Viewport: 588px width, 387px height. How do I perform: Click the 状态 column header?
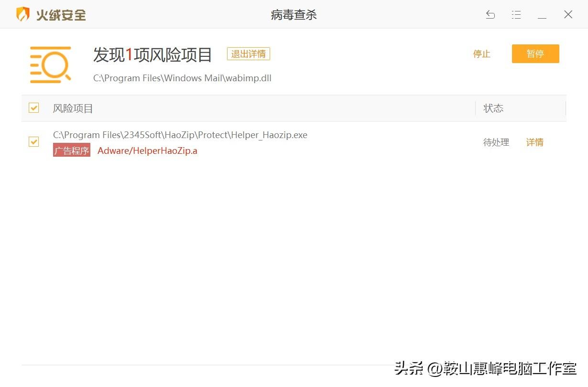493,108
